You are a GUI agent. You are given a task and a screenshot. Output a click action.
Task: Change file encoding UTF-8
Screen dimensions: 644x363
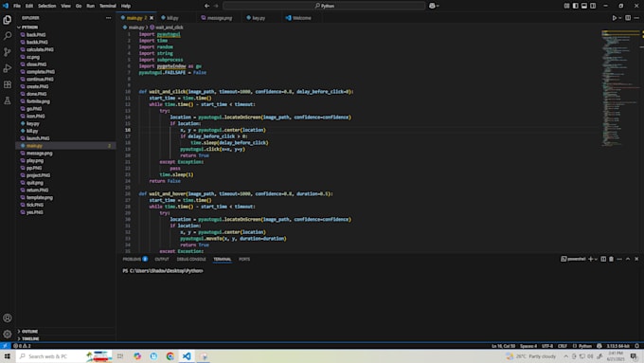click(x=547, y=346)
